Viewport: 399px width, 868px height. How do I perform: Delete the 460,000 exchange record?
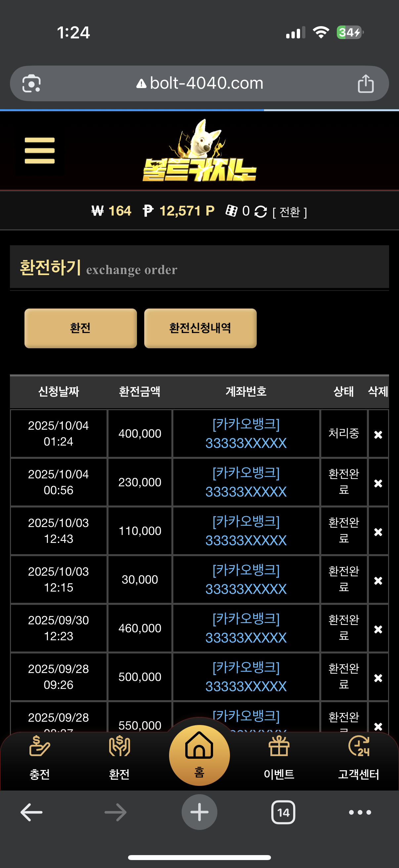(378, 629)
